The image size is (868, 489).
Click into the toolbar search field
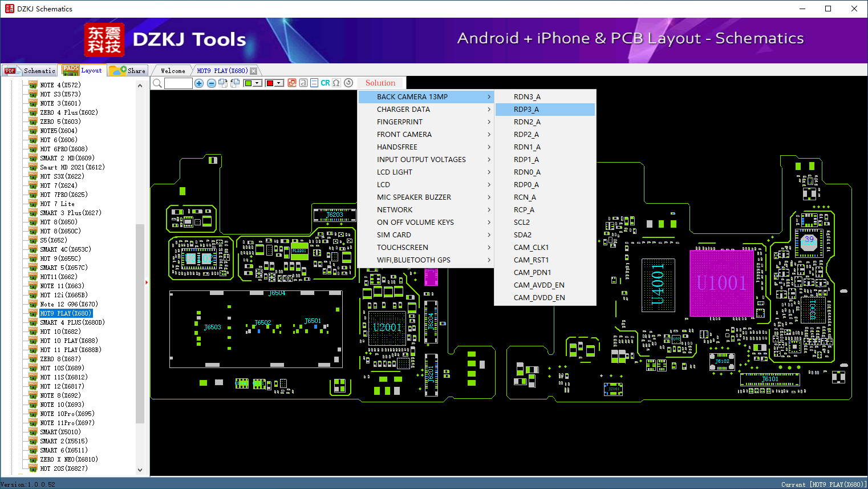[x=179, y=83]
